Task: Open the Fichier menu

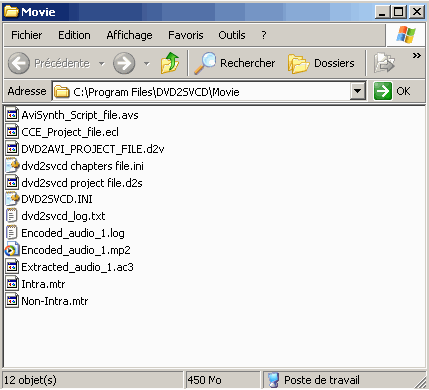Action: pos(27,35)
